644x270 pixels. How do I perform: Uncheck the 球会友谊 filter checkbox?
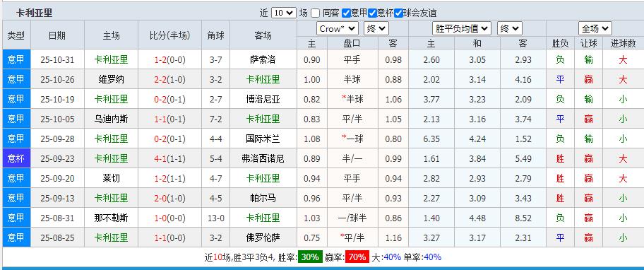[398, 13]
